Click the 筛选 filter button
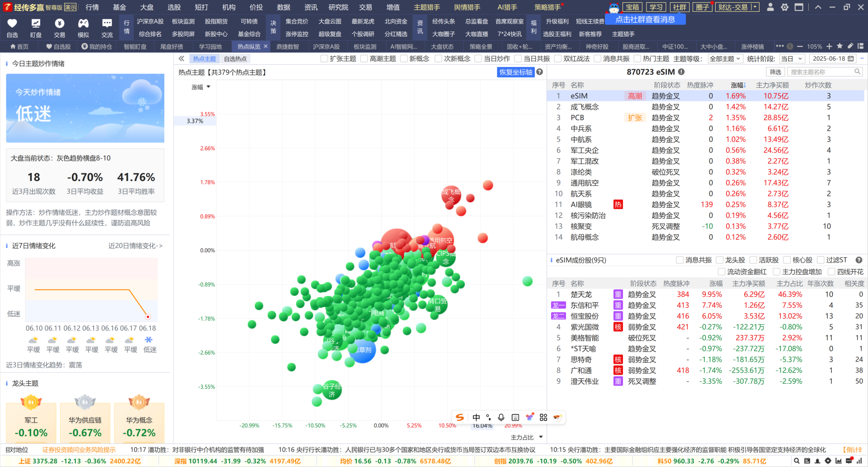Screen dimensions: 868x467 [x=776, y=72]
